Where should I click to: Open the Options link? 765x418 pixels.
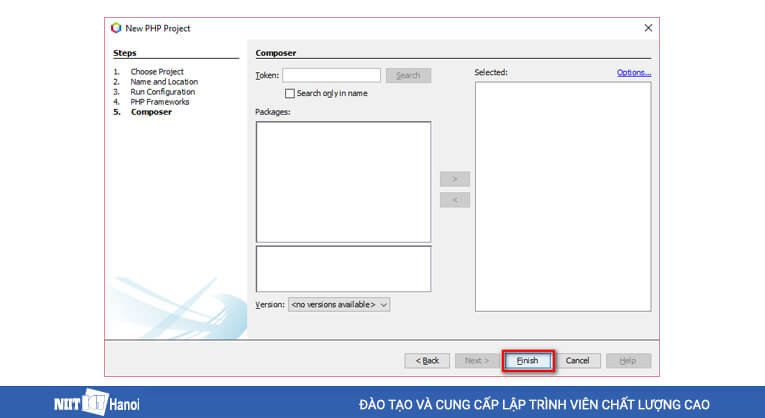point(634,73)
